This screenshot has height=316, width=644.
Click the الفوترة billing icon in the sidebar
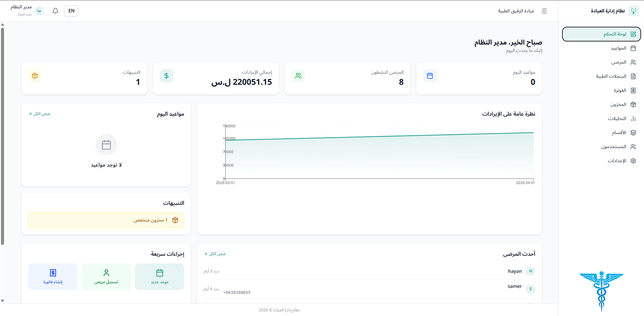633,90
